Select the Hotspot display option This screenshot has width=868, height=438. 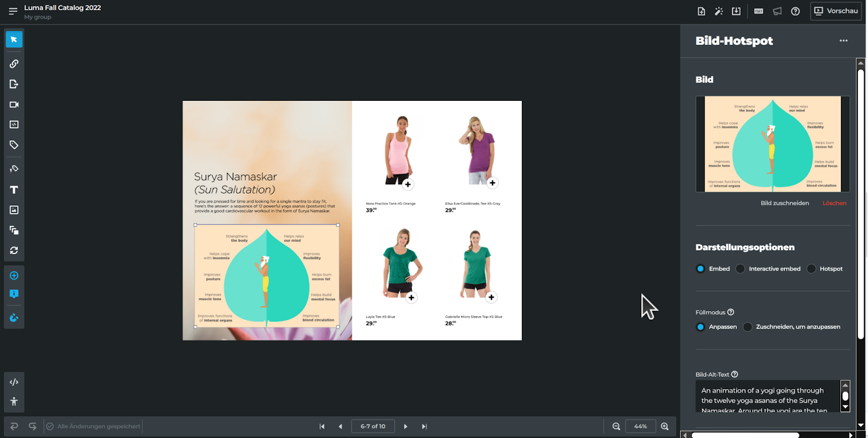coord(812,269)
